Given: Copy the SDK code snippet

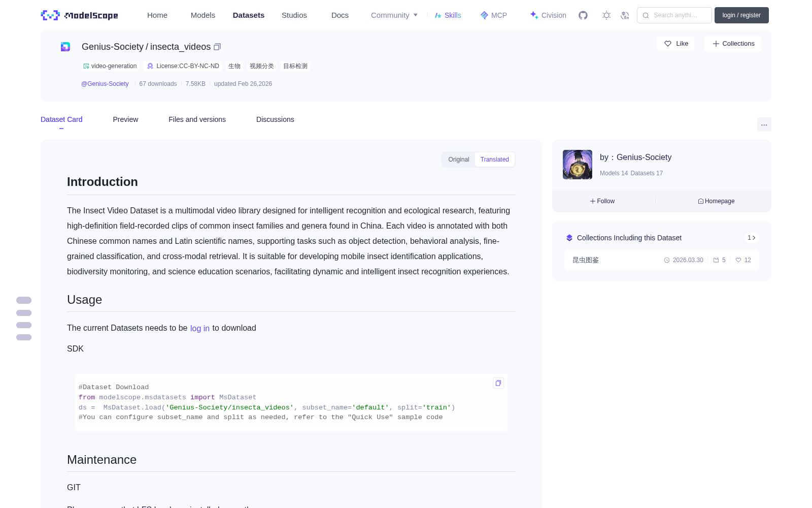Looking at the screenshot, I should pyautogui.click(x=498, y=383).
